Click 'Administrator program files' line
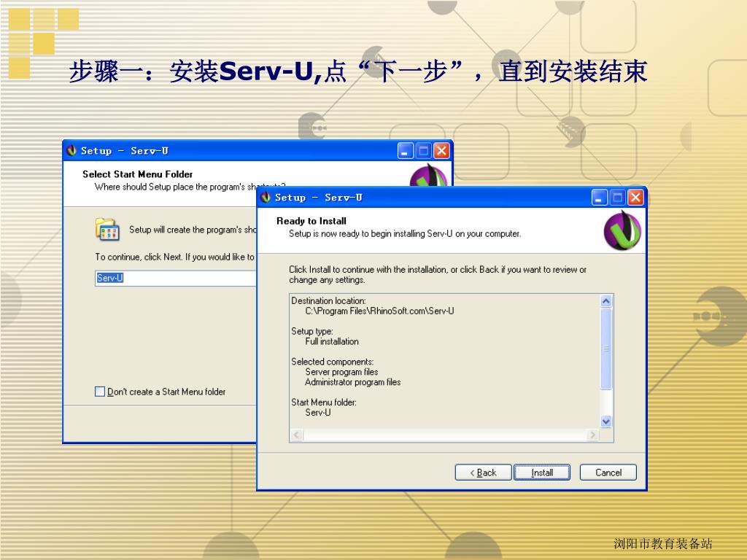Image resolution: width=747 pixels, height=560 pixels. (x=353, y=382)
